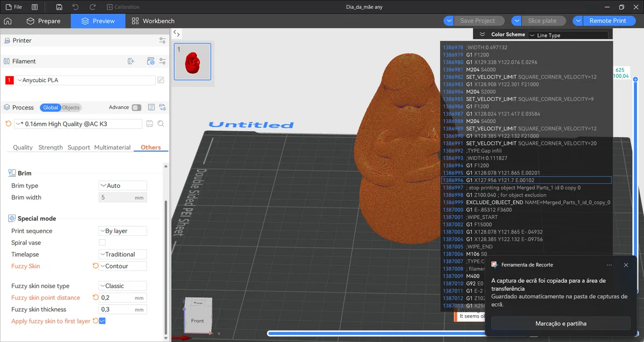Image resolution: width=644 pixels, height=342 pixels.
Task: Open the Quality settings tab
Action: tap(22, 147)
